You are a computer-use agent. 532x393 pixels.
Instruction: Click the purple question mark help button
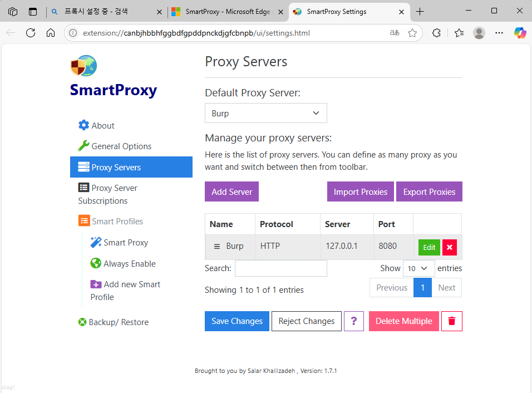click(x=353, y=321)
